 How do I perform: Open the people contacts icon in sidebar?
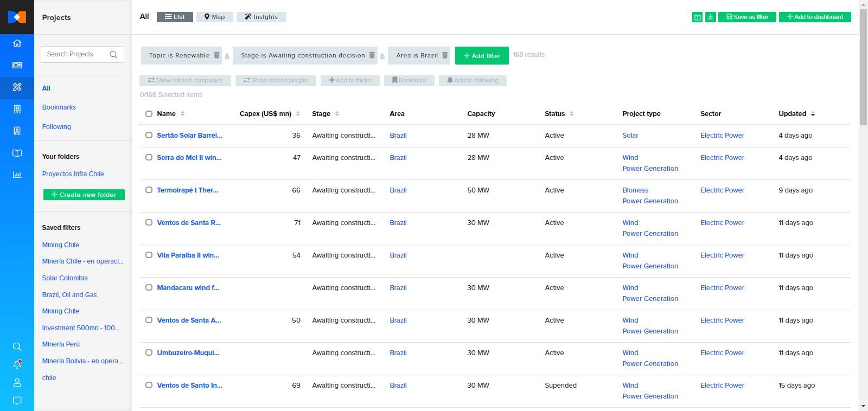pyautogui.click(x=17, y=131)
